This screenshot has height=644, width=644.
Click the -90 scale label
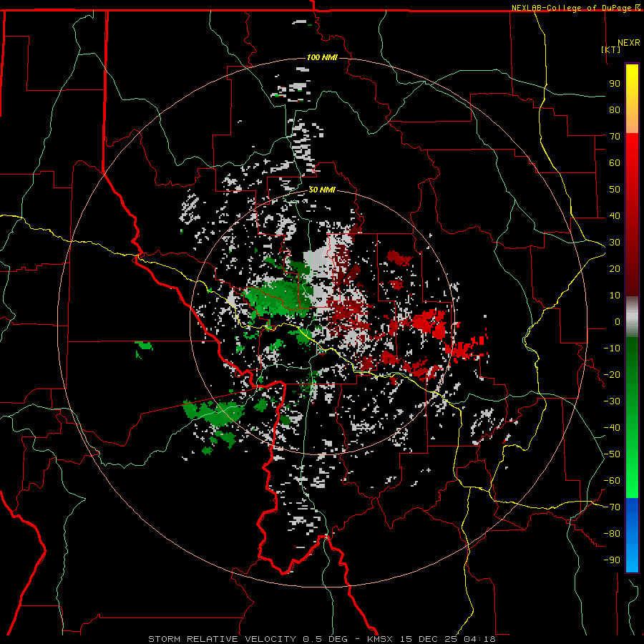pyautogui.click(x=612, y=560)
